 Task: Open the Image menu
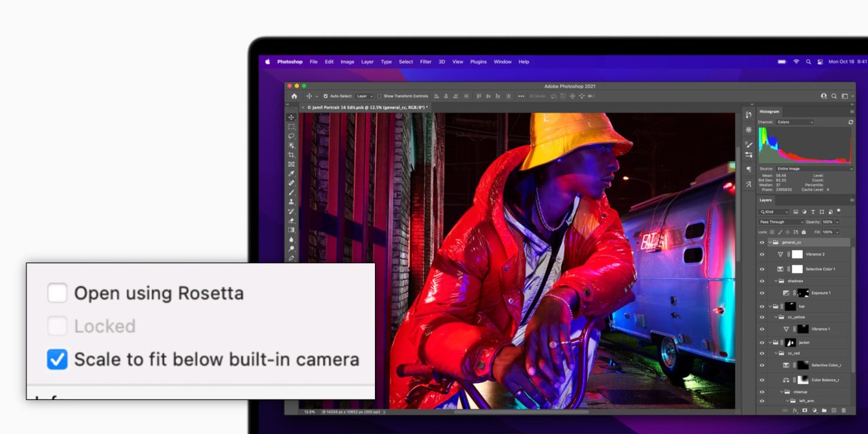347,62
